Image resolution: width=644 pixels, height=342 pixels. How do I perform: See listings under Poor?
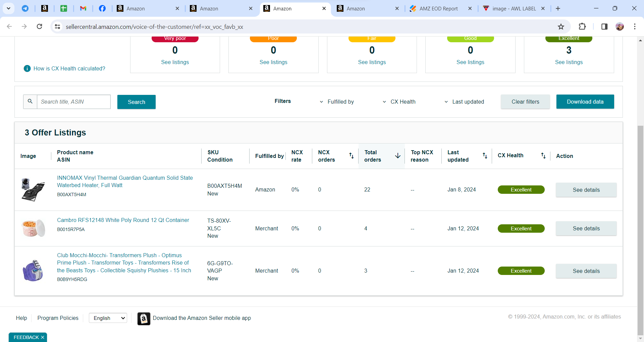click(273, 62)
